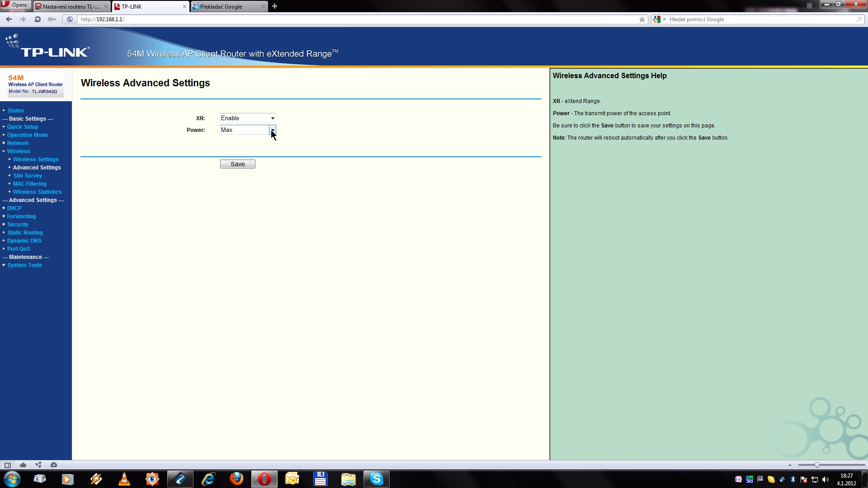Launch VLC media player from taskbar
The width and height of the screenshot is (868, 488).
(124, 479)
